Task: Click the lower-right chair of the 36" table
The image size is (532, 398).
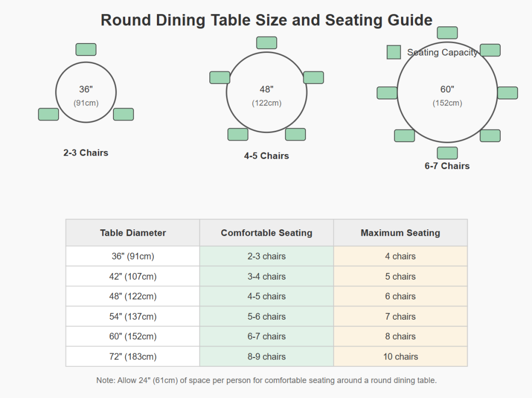Action: tap(123, 114)
